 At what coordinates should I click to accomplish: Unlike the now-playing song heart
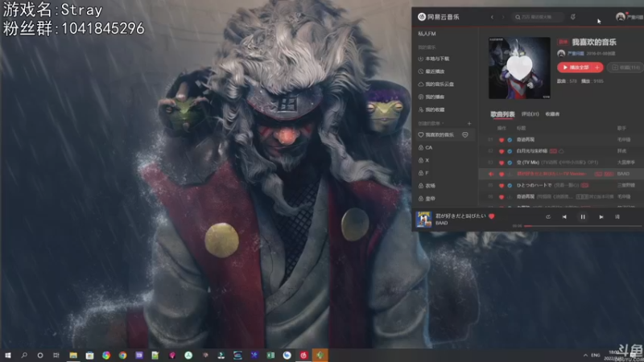(492, 216)
